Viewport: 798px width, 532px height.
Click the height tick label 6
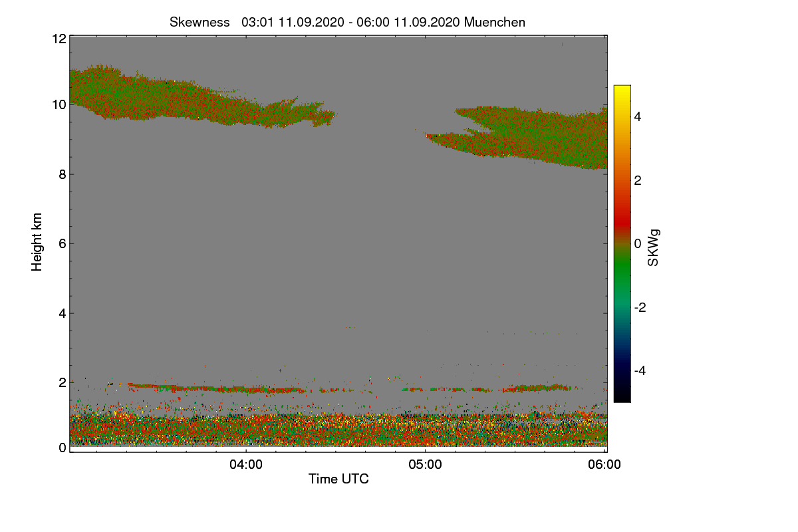pos(62,243)
